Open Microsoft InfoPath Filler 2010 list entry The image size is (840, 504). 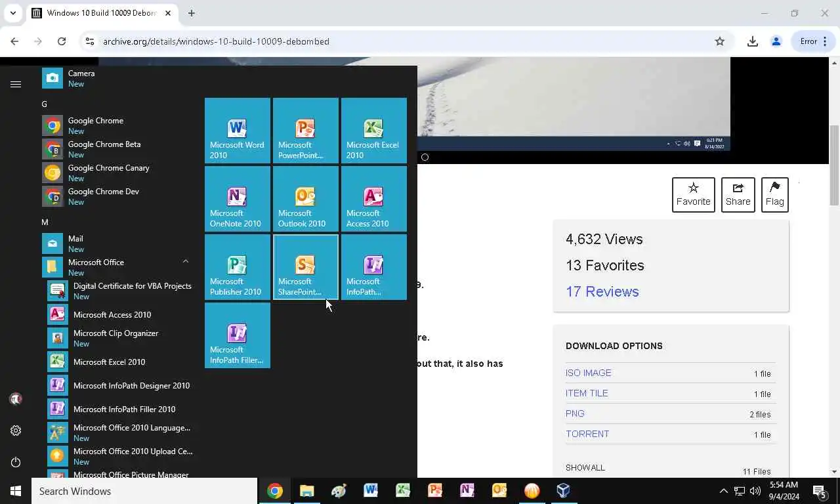coord(121,409)
